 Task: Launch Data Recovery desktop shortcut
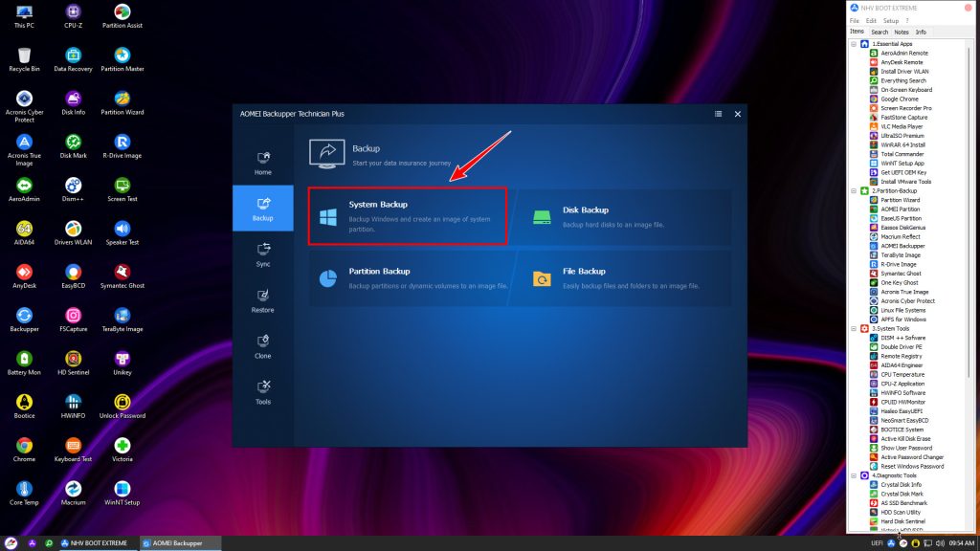tap(73, 60)
